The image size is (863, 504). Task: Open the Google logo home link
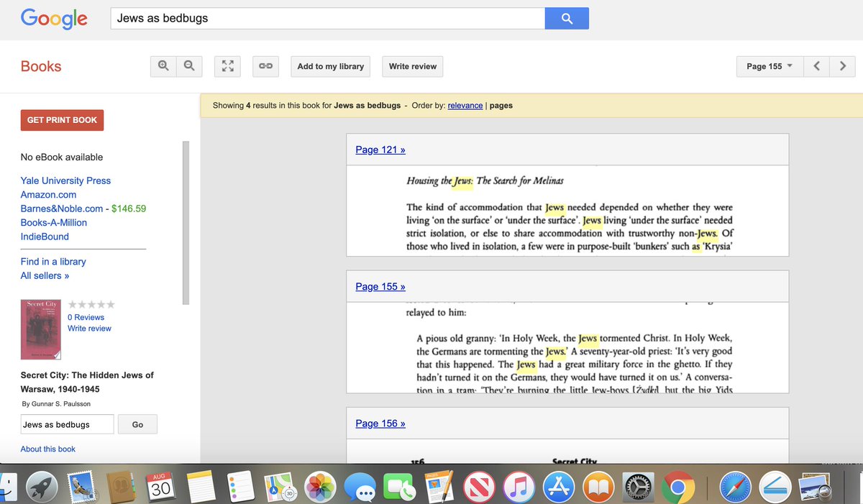[x=54, y=18]
